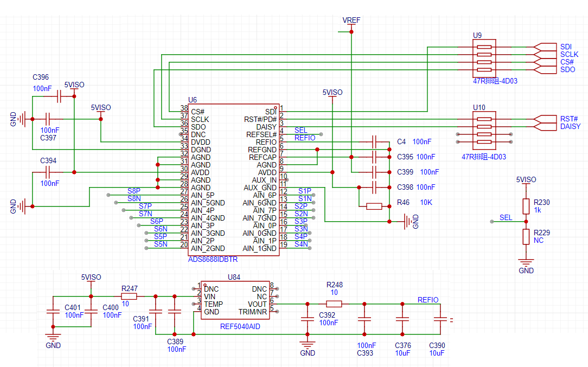Image resolution: width=588 pixels, height=367 pixels.
Task: Click the C399 capacitor designator
Action: point(405,172)
